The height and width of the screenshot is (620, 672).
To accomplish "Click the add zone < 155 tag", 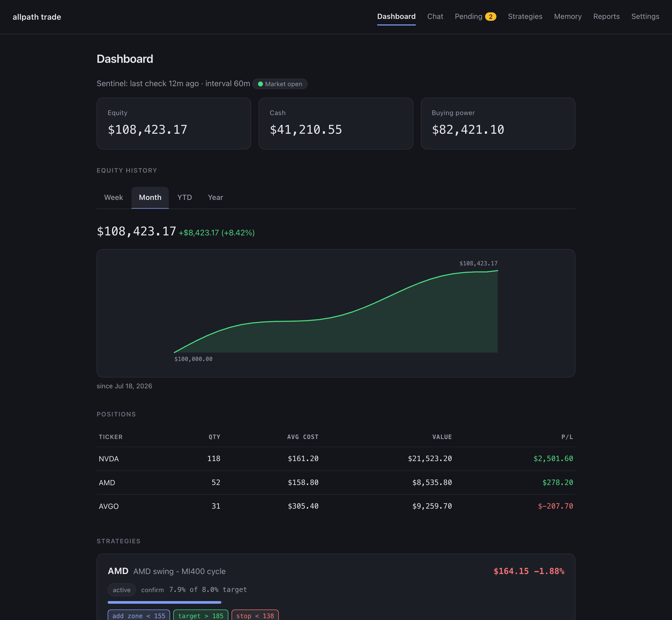I will (139, 616).
